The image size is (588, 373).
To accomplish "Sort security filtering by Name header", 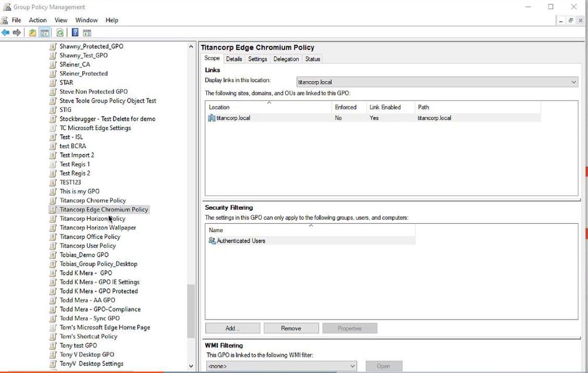I will (310, 230).
